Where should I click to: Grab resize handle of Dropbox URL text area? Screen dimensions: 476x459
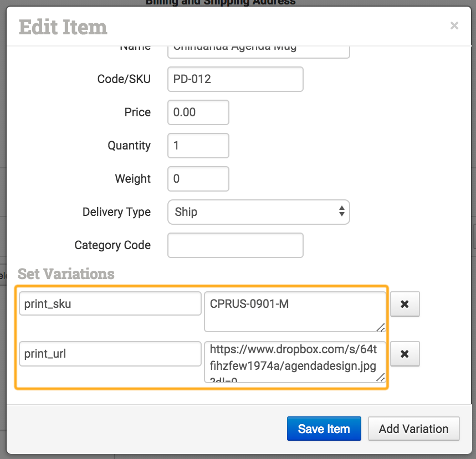tap(381, 377)
